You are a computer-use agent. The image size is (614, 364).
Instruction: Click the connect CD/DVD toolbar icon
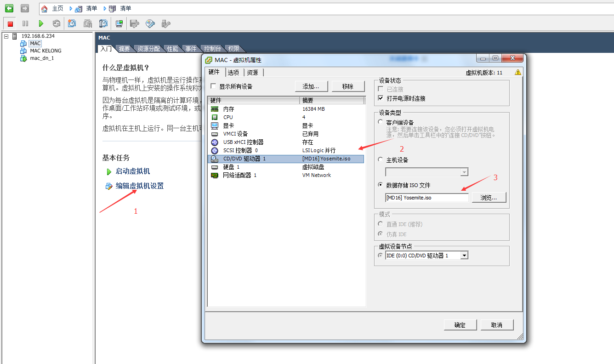click(150, 23)
